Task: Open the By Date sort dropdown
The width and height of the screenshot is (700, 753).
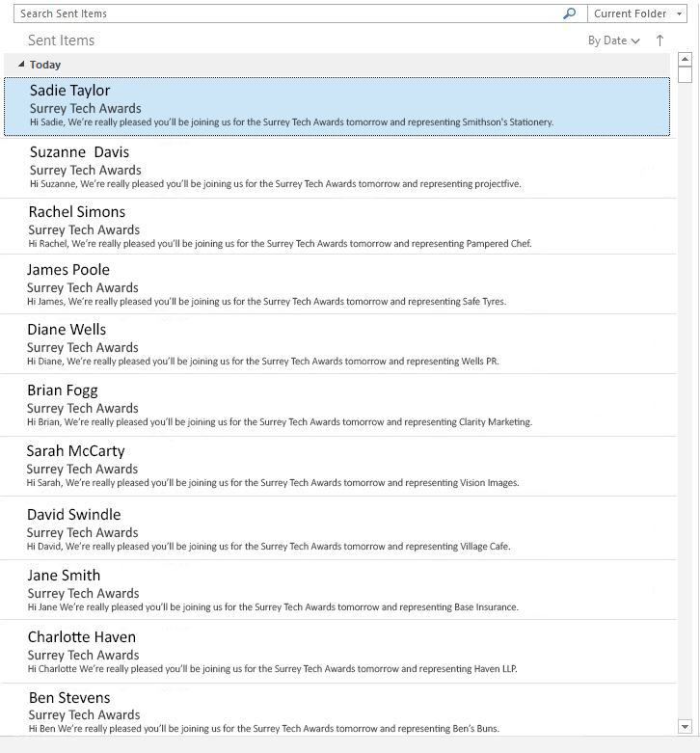Action: click(613, 40)
